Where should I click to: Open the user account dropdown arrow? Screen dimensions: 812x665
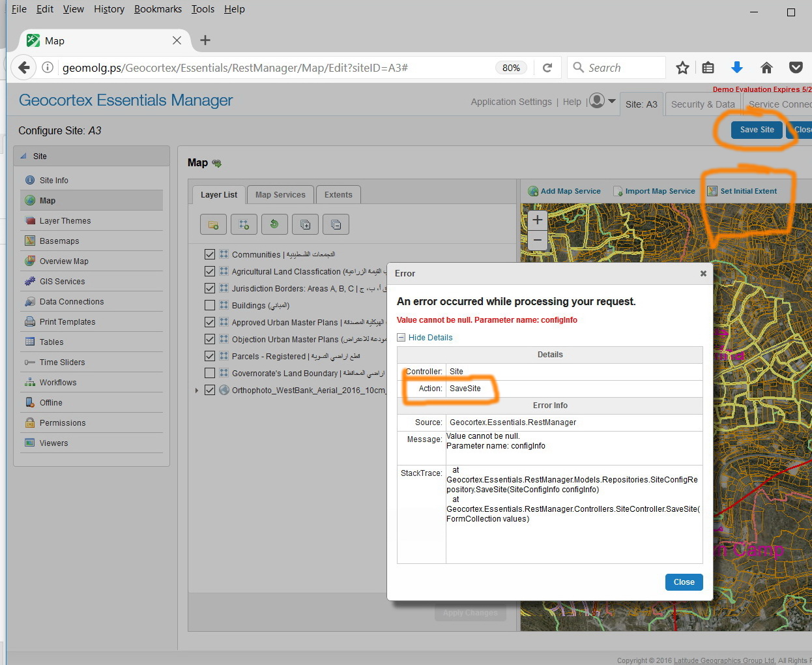tap(611, 101)
